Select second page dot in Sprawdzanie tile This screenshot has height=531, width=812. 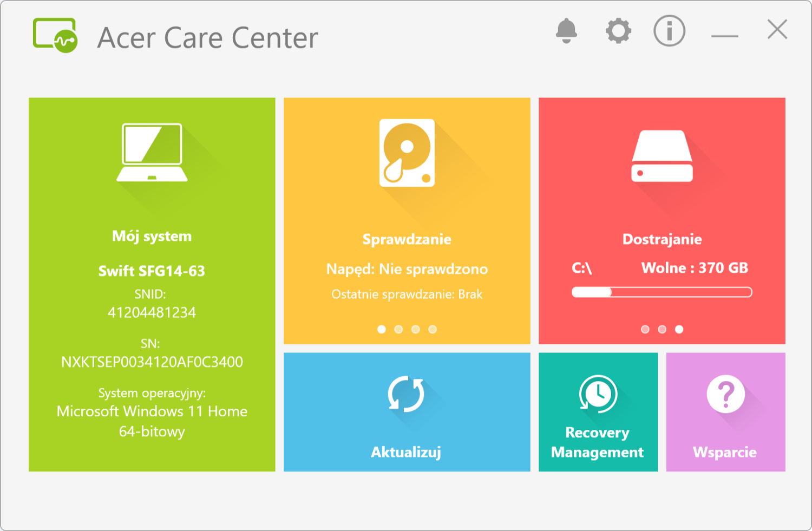point(398,329)
